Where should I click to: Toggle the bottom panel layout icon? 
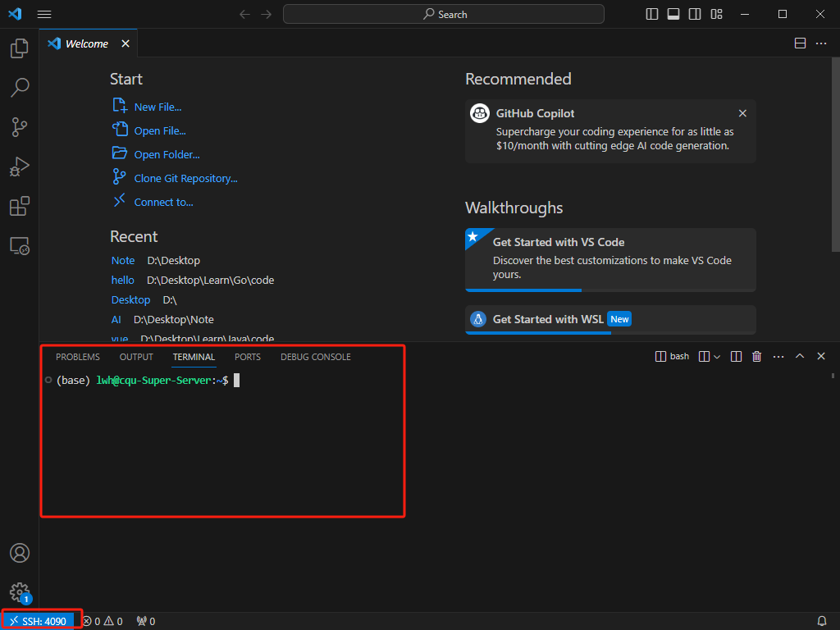point(673,15)
